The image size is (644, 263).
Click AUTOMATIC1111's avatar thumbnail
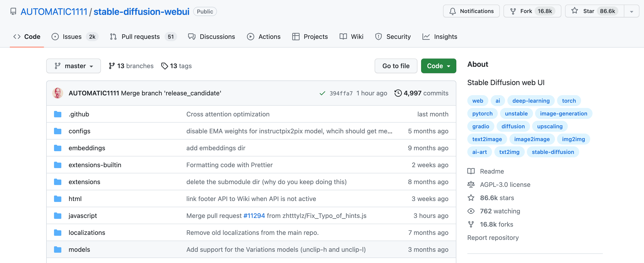tap(57, 93)
